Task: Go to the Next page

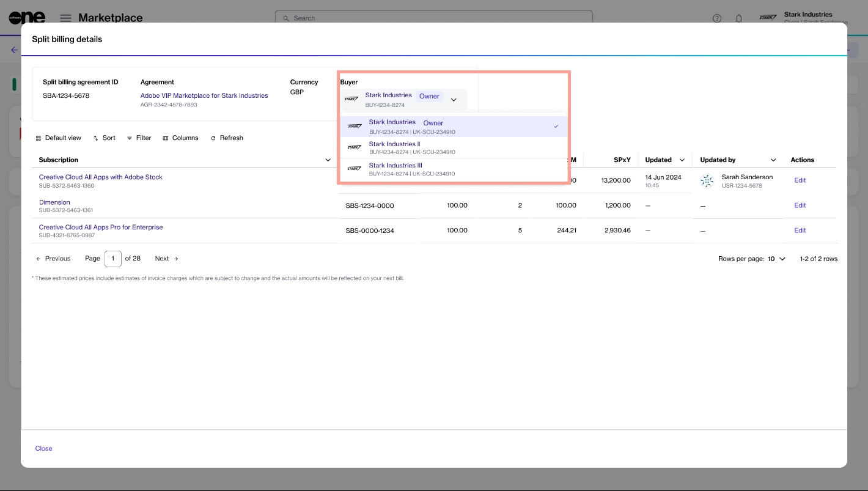Action: click(166, 259)
